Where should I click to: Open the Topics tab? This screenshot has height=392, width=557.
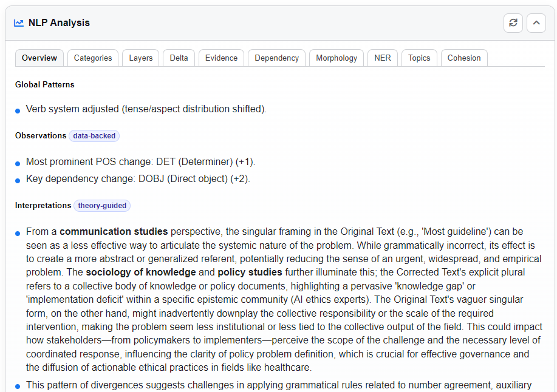pos(419,58)
